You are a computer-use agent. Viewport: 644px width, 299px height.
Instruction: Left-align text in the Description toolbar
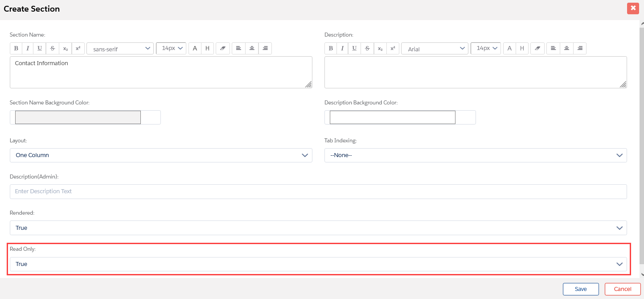(553, 48)
